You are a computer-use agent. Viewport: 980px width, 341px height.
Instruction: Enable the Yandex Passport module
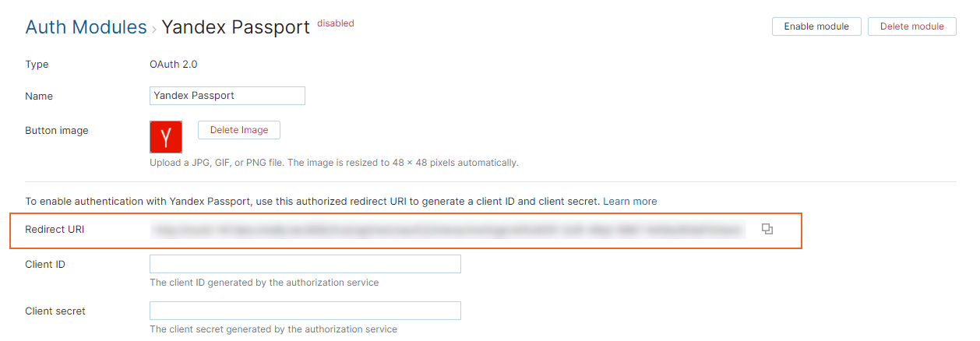816,26
